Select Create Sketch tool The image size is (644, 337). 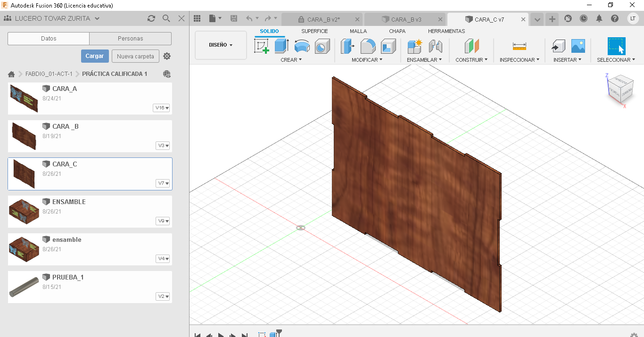point(262,46)
